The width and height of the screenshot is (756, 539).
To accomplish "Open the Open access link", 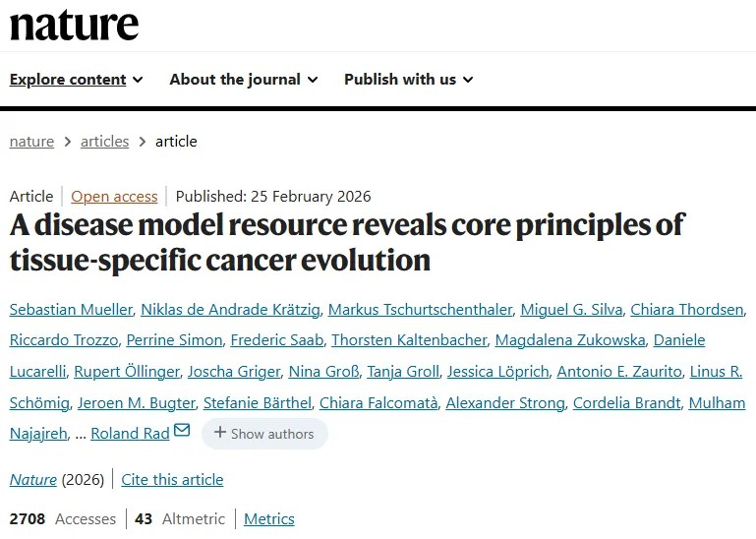I will [x=114, y=196].
